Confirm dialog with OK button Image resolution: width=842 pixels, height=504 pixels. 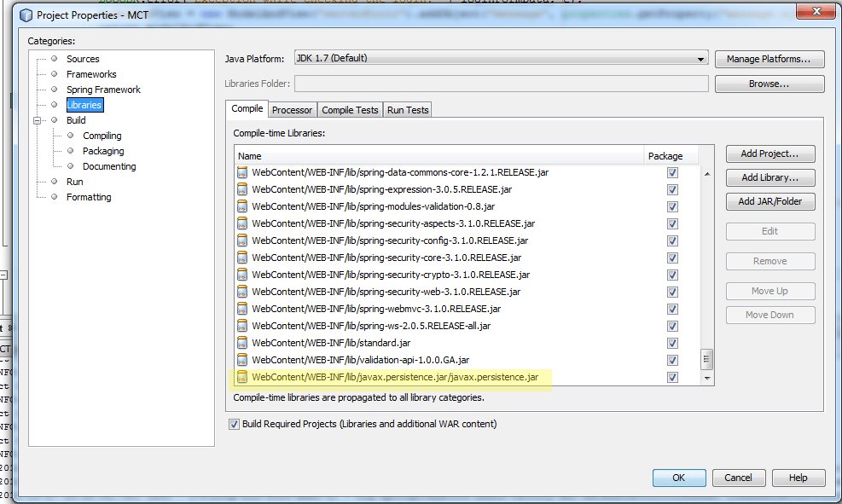(x=679, y=478)
